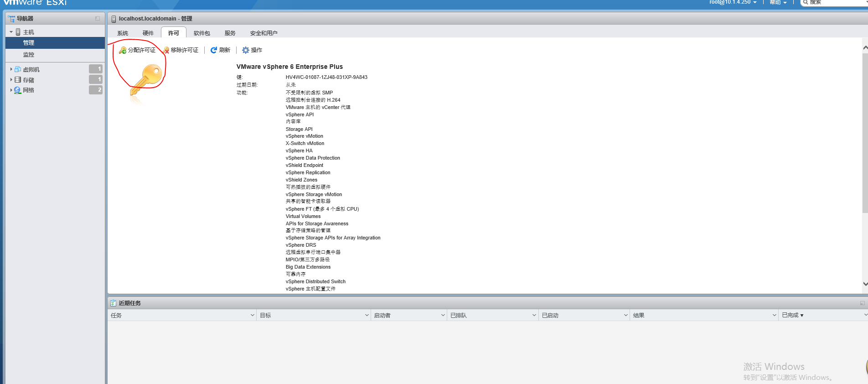Click the VMware vSphere 6 Enterprise Plus heading
Viewport: 868px width, 384px height.
289,67
